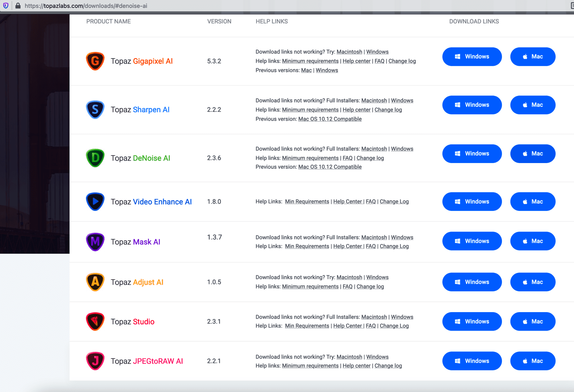The image size is (574, 392).
Task: Open DeNoise AI Mac OS 10.12 Compatible link
Action: coord(330,167)
